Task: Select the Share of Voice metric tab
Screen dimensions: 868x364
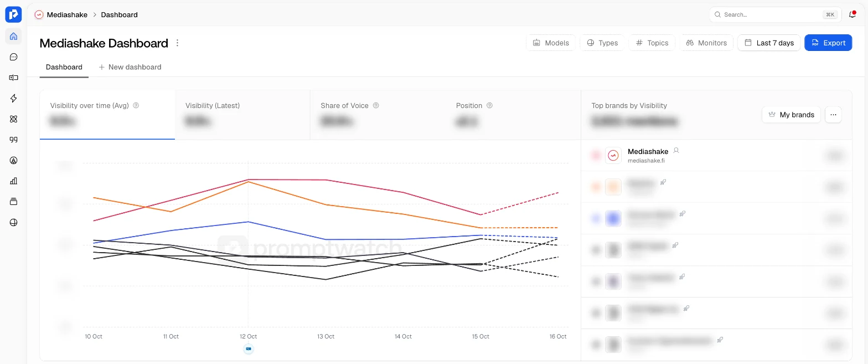Action: point(378,115)
